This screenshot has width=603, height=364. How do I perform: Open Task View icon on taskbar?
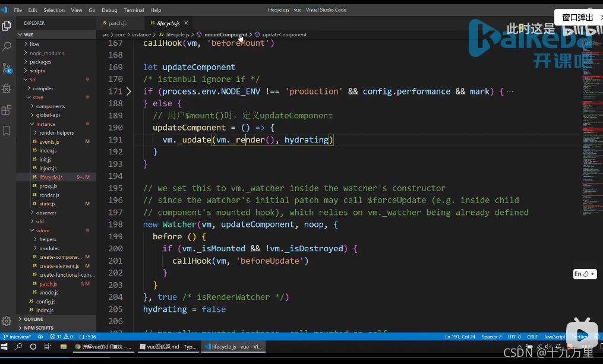[48, 347]
